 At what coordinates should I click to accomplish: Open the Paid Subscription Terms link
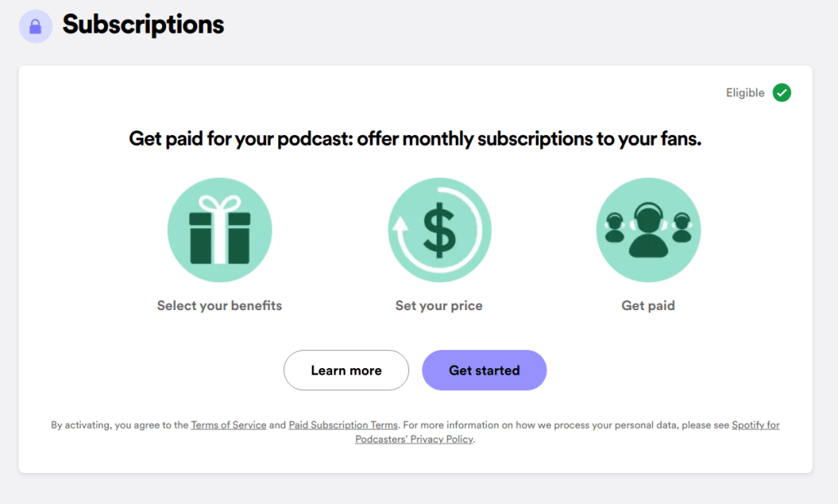coord(343,425)
